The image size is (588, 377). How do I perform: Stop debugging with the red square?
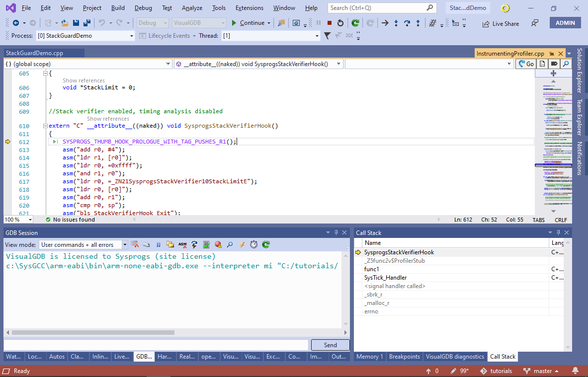pos(330,23)
